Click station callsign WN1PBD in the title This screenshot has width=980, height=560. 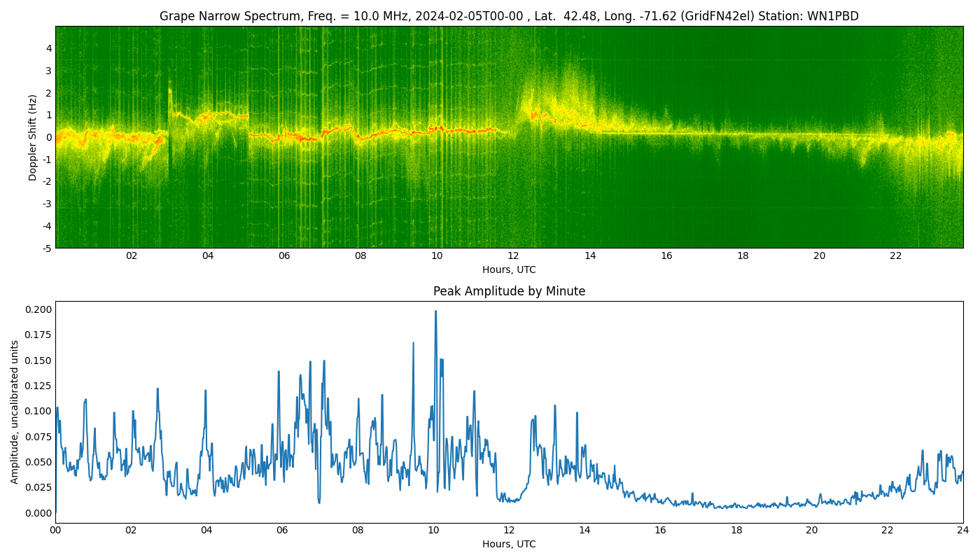click(x=832, y=16)
